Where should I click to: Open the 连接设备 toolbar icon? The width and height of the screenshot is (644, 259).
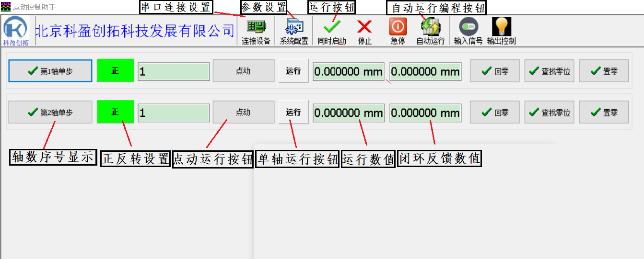point(256,32)
